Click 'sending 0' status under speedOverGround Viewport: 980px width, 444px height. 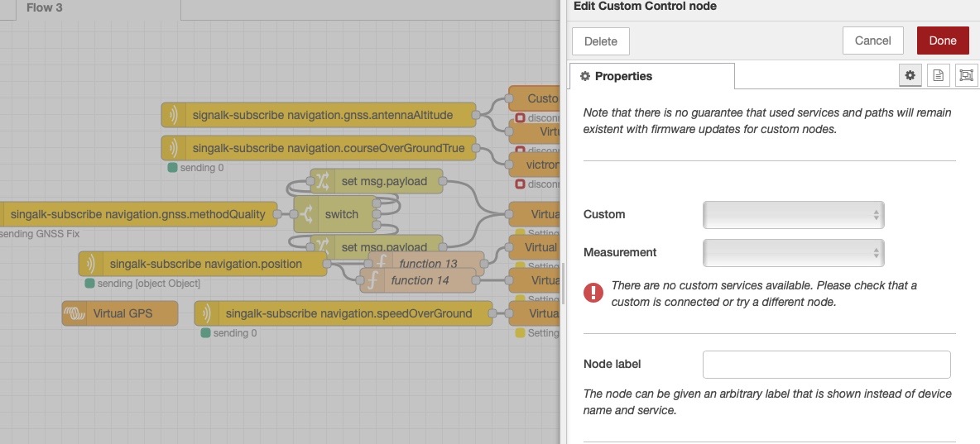pos(234,333)
